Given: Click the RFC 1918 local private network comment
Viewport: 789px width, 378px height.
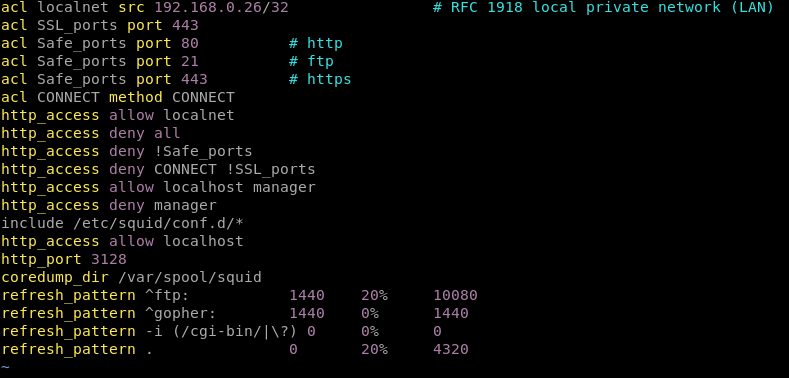Looking at the screenshot, I should click(x=603, y=8).
